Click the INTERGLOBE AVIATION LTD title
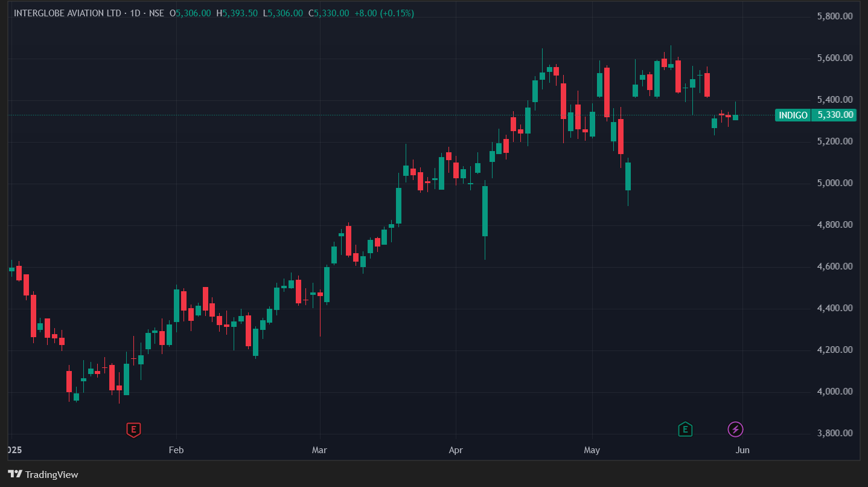Screen dimensions: 868x487 (67, 13)
